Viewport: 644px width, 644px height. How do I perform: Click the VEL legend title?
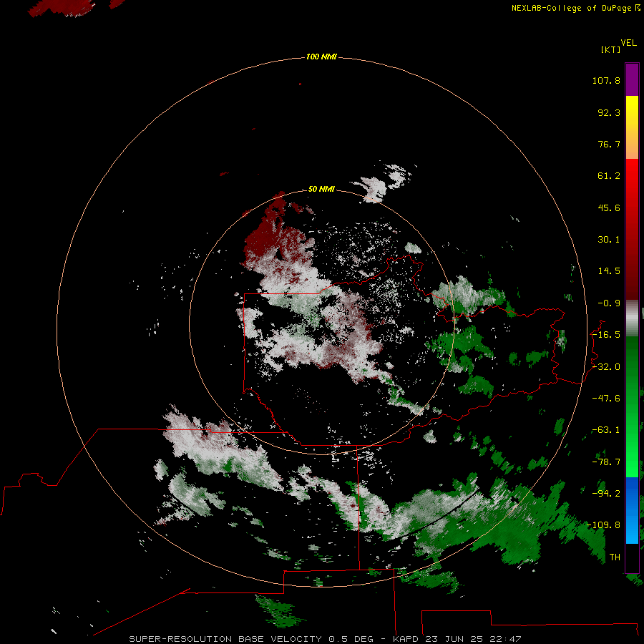[x=628, y=43]
